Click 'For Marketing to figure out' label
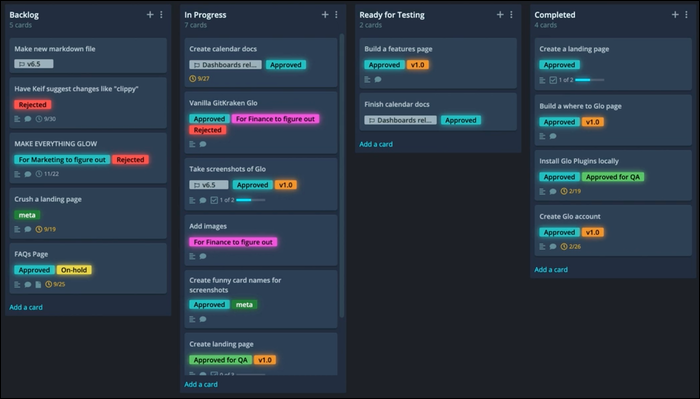 pos(62,159)
